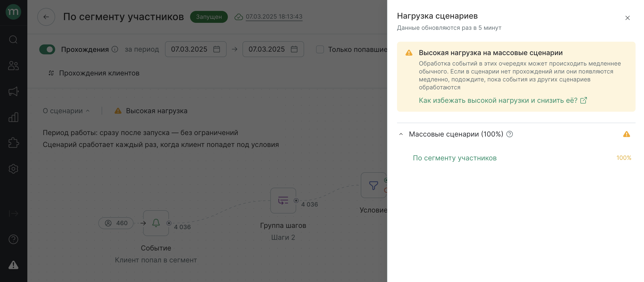Toggle the Прохождения switch

tap(47, 49)
